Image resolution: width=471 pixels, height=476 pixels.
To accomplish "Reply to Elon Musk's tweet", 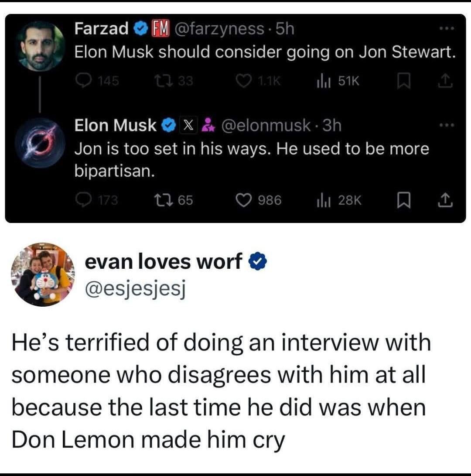I will (x=82, y=200).
